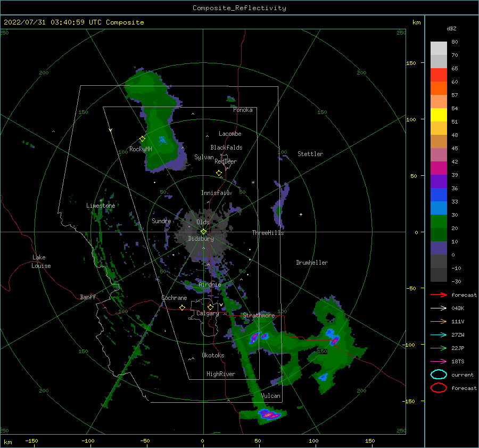Click the ThreeHills town label

(268, 233)
